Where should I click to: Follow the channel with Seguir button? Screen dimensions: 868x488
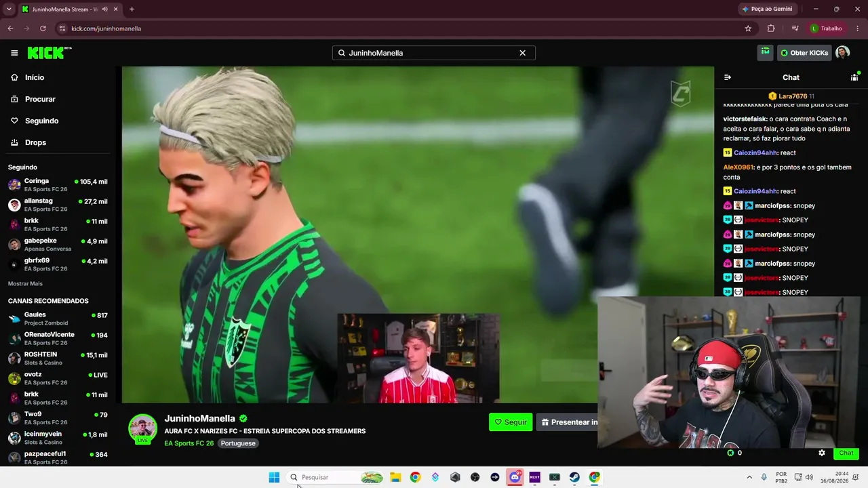(x=511, y=422)
